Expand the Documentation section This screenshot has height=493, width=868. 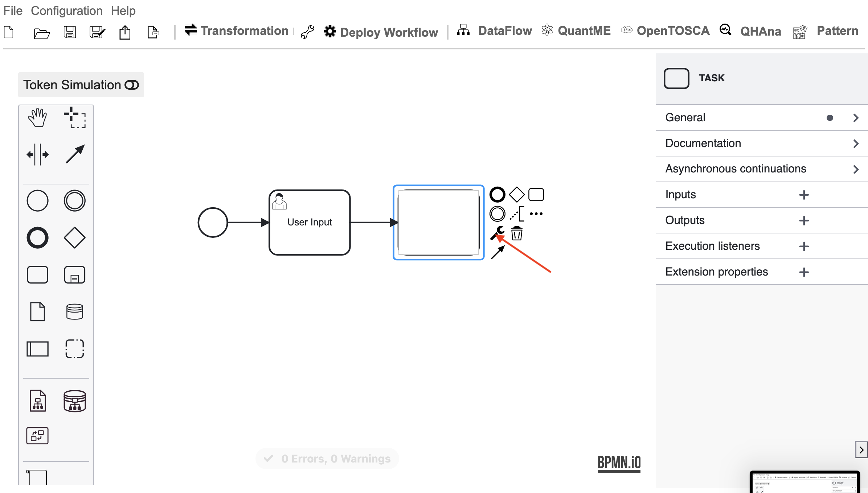762,143
